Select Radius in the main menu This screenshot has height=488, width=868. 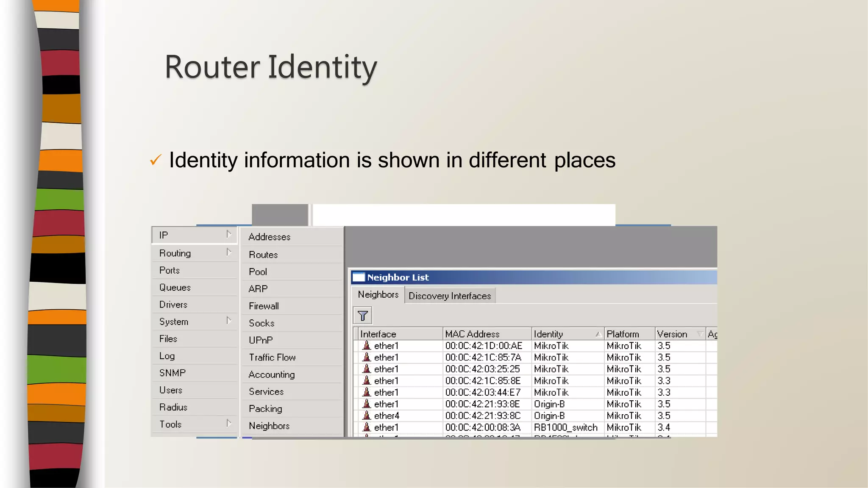coord(195,407)
